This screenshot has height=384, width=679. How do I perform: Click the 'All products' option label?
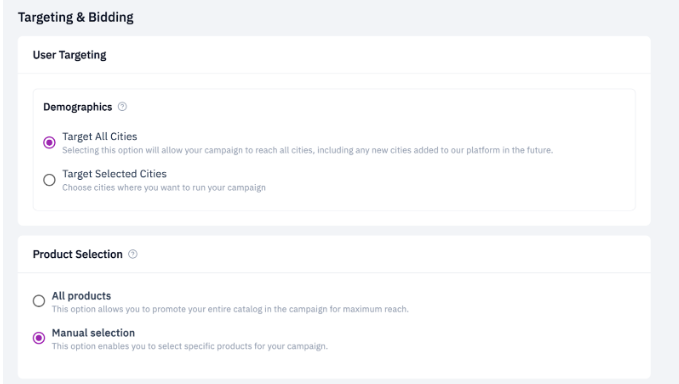pyautogui.click(x=81, y=296)
